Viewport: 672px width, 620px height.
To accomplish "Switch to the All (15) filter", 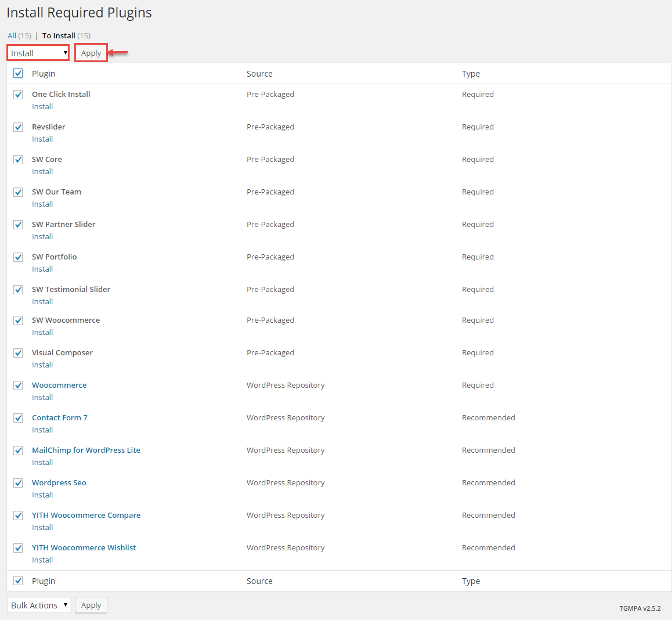I will coord(19,35).
